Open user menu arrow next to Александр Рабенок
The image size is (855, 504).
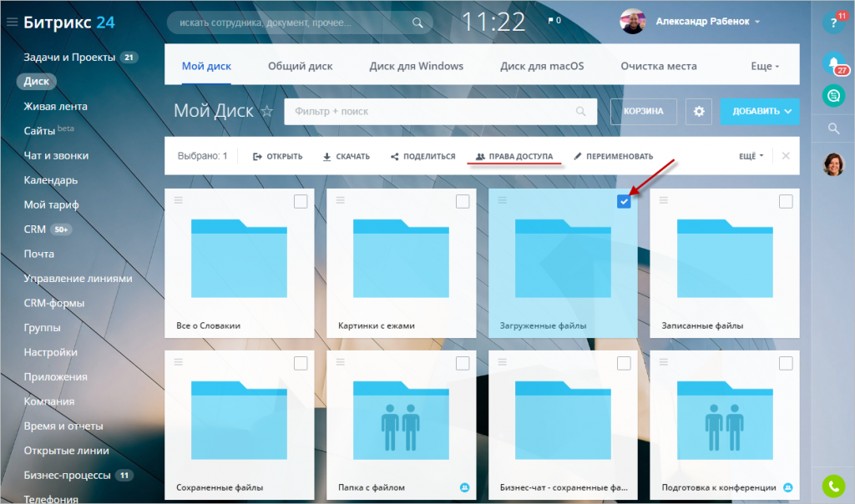click(x=757, y=22)
